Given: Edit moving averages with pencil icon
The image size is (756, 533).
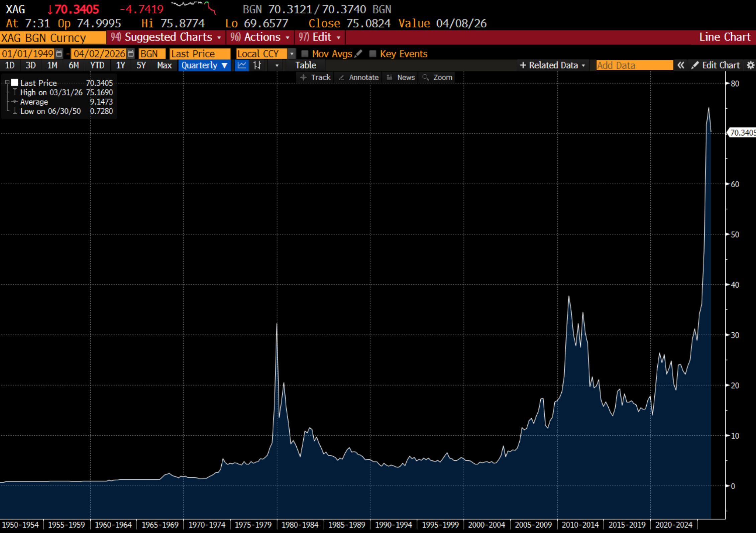Looking at the screenshot, I should click(x=359, y=54).
